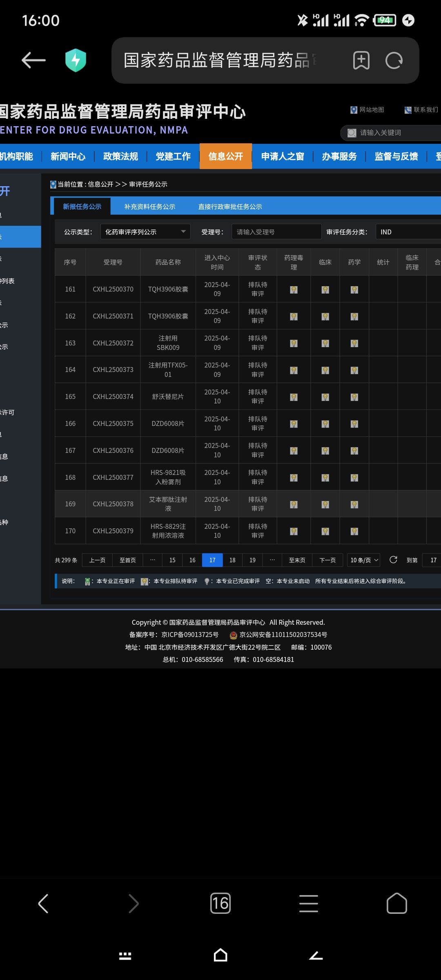The image size is (441, 980).
Task: Click the search magnifier icon in keyword box
Action: (x=352, y=133)
